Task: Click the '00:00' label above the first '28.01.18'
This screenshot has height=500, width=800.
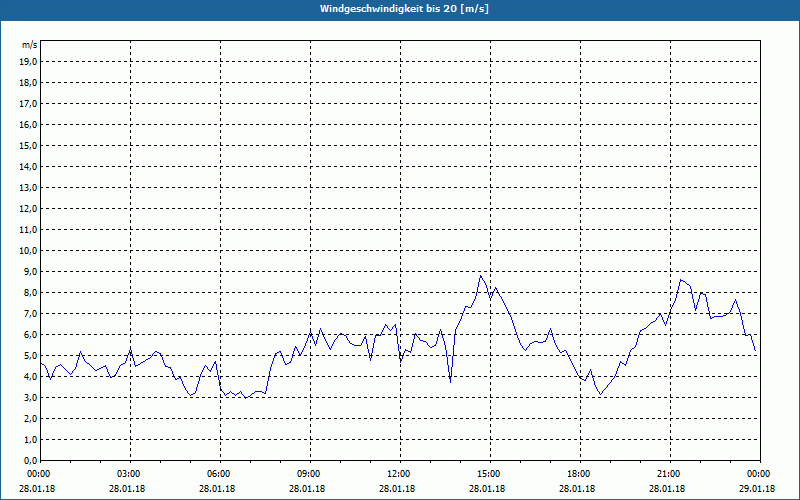Action: coord(40,474)
